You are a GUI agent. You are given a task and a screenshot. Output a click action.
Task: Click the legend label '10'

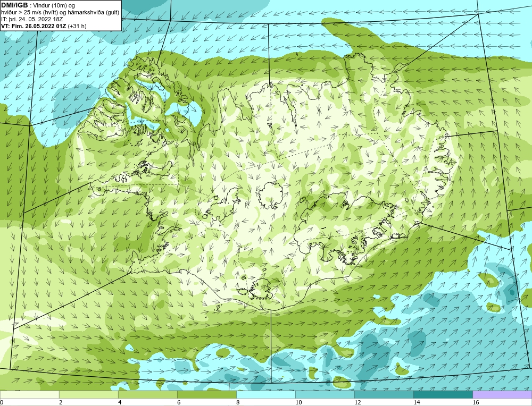tap(298, 402)
